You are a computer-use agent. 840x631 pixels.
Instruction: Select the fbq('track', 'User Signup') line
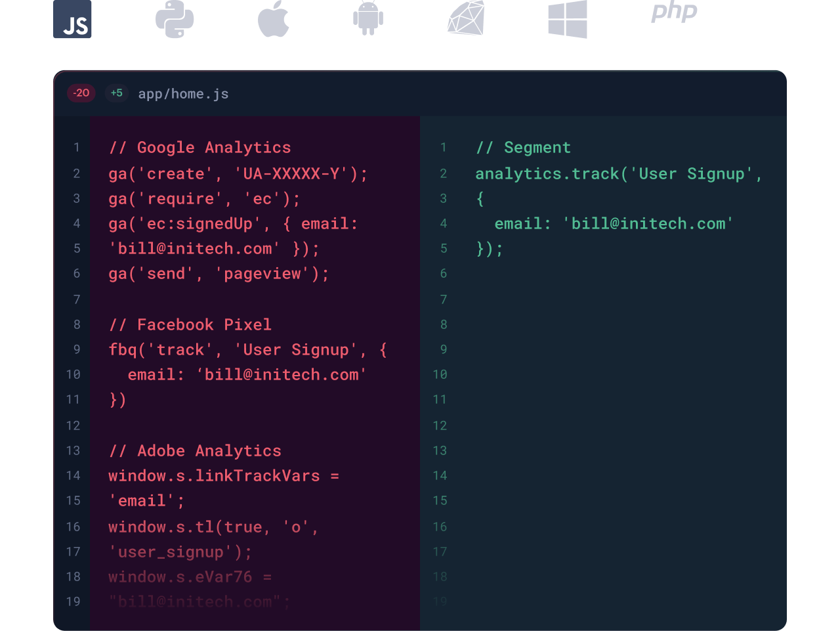(x=248, y=350)
